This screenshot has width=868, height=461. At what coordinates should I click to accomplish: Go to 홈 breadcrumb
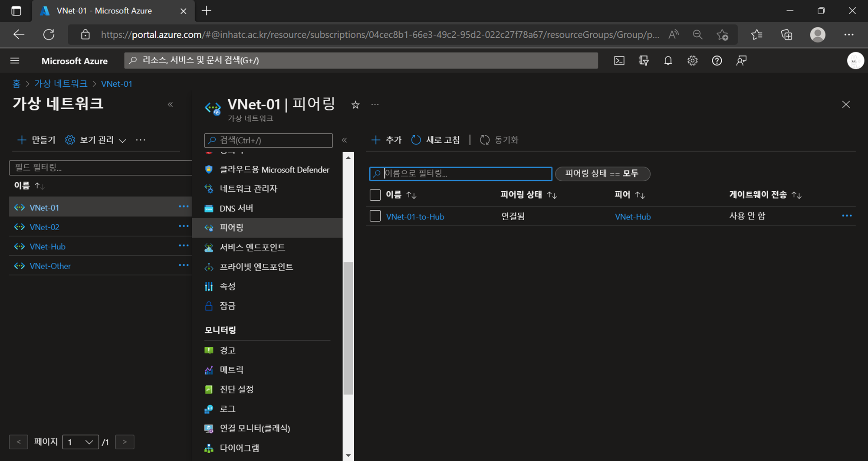[x=16, y=84]
